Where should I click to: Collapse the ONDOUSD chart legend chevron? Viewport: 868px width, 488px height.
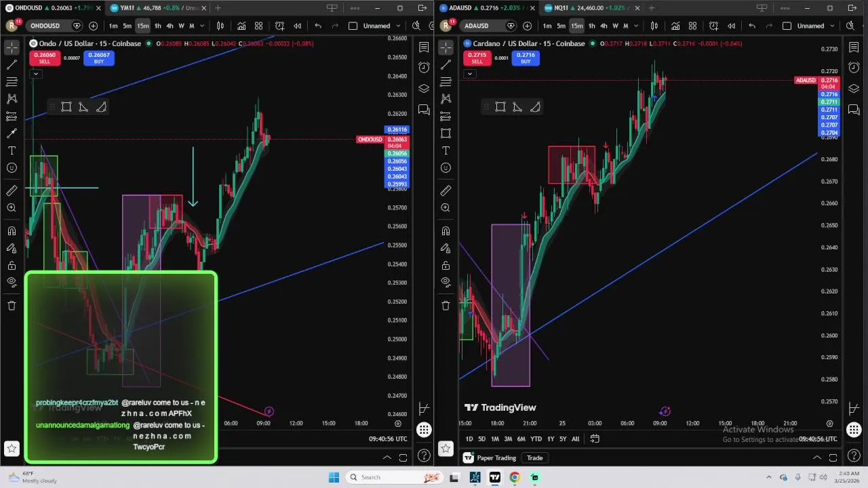[x=35, y=73]
